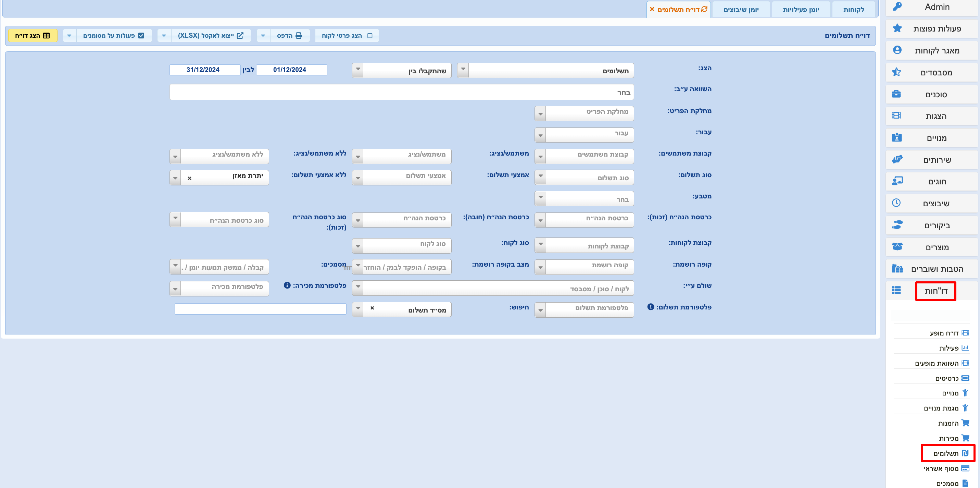Viewport: 980px width, 488px height.
Task: Expand the מחלקת הפריט dropdown
Action: [540, 113]
